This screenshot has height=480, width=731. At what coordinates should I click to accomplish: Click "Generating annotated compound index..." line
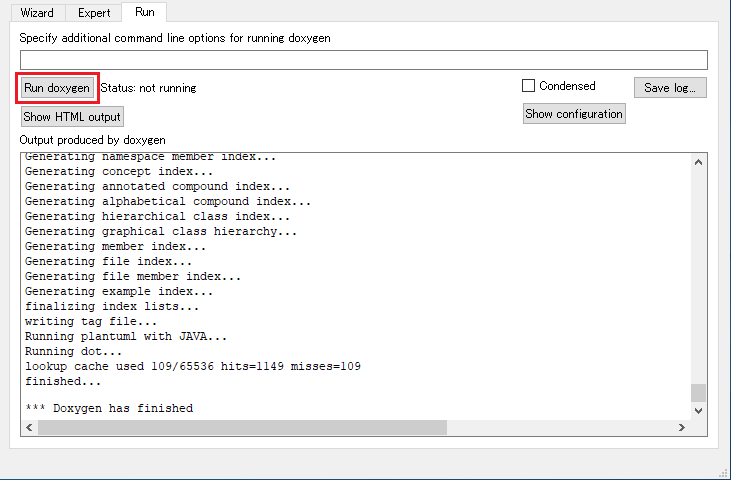click(158, 186)
